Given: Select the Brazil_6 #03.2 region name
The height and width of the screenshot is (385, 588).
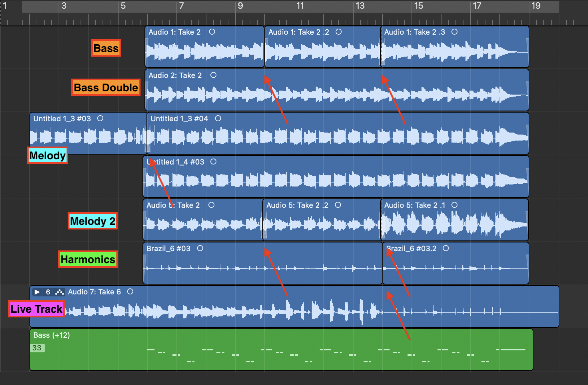Looking at the screenshot, I should pos(411,248).
